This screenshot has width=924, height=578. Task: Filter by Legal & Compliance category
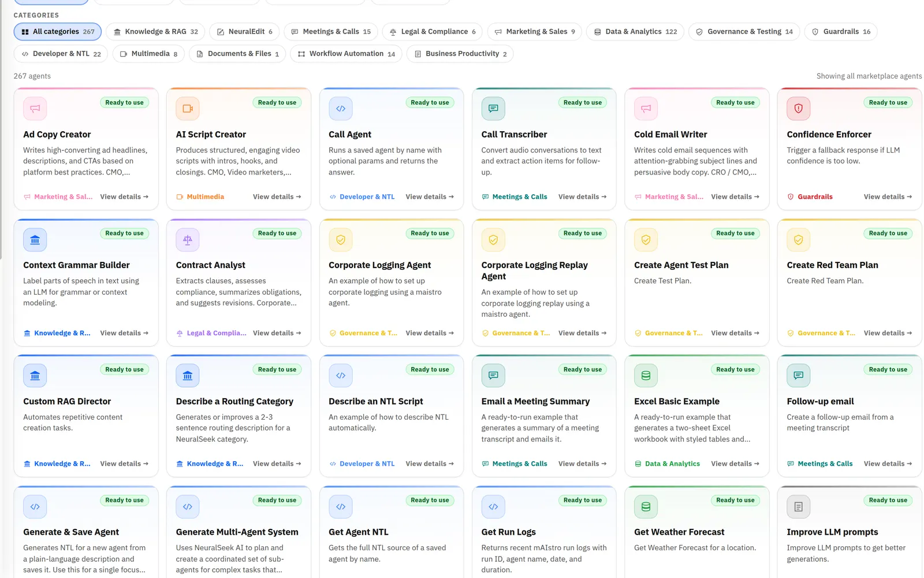click(x=433, y=32)
